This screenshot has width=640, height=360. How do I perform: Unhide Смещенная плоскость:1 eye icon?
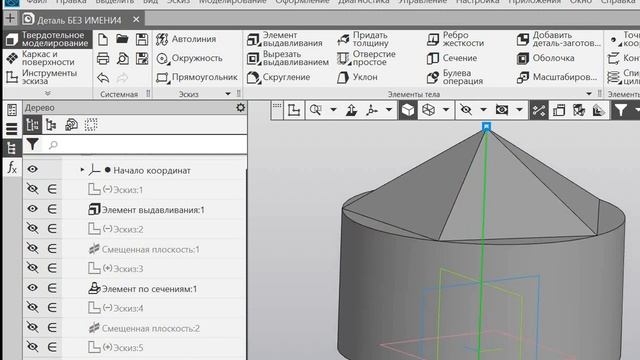[x=33, y=248]
